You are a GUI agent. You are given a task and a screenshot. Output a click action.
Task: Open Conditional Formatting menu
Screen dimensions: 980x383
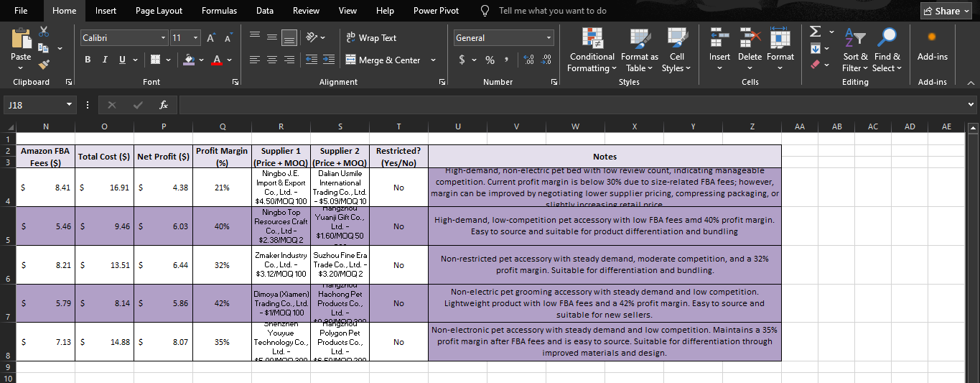tap(592, 50)
